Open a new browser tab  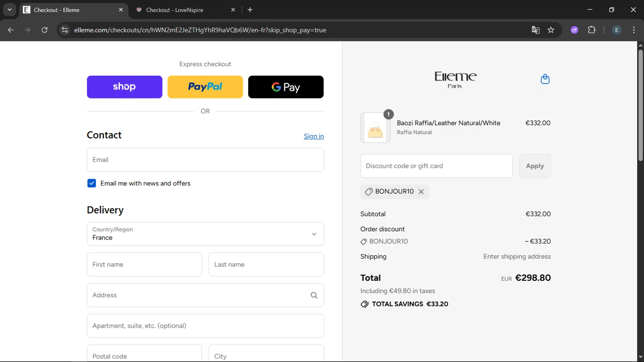(x=250, y=9)
